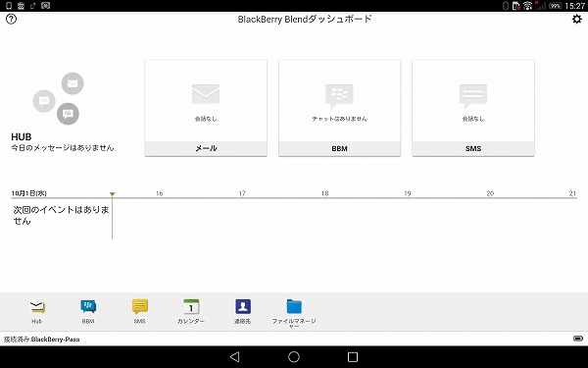Click the green current-time marker on timeline

coord(112,193)
